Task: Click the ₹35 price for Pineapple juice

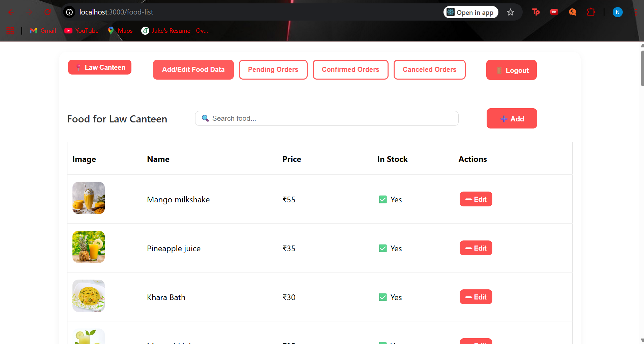Action: click(289, 249)
